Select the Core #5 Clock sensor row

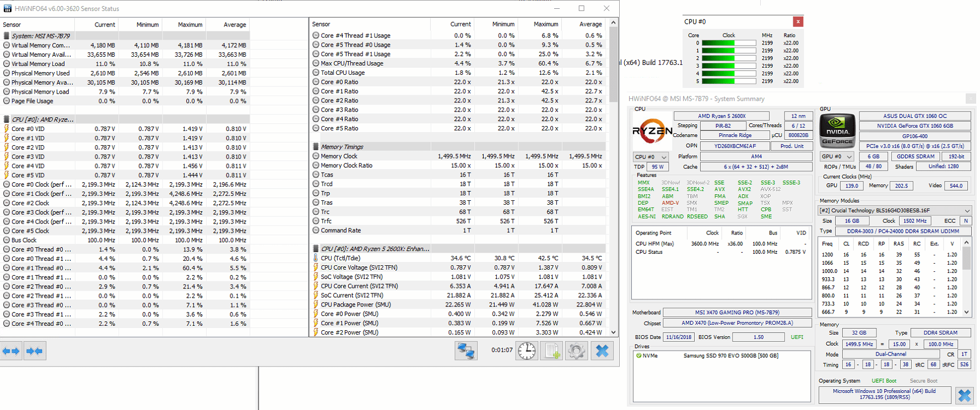click(125, 231)
